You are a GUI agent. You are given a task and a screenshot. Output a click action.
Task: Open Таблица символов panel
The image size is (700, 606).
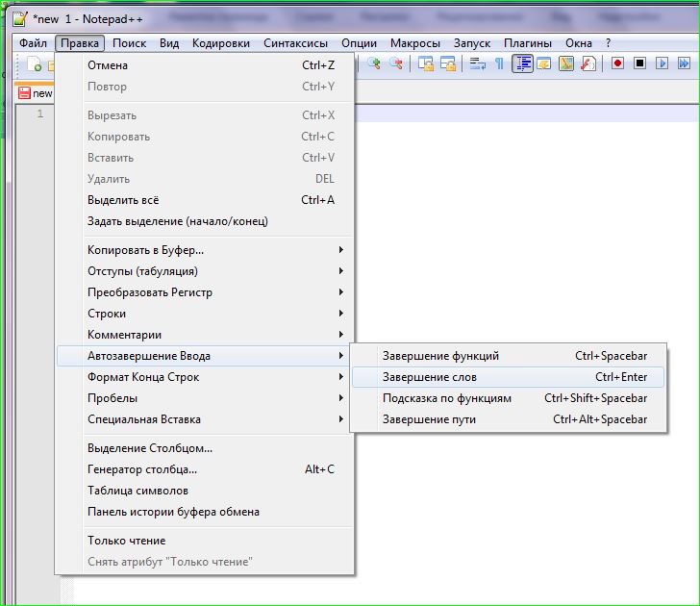[206, 491]
